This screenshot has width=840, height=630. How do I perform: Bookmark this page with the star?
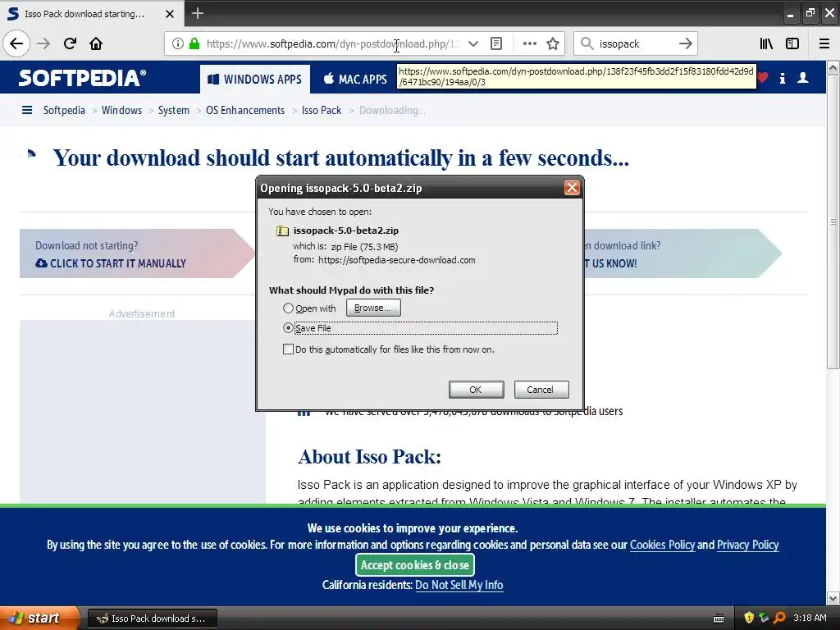pos(553,43)
